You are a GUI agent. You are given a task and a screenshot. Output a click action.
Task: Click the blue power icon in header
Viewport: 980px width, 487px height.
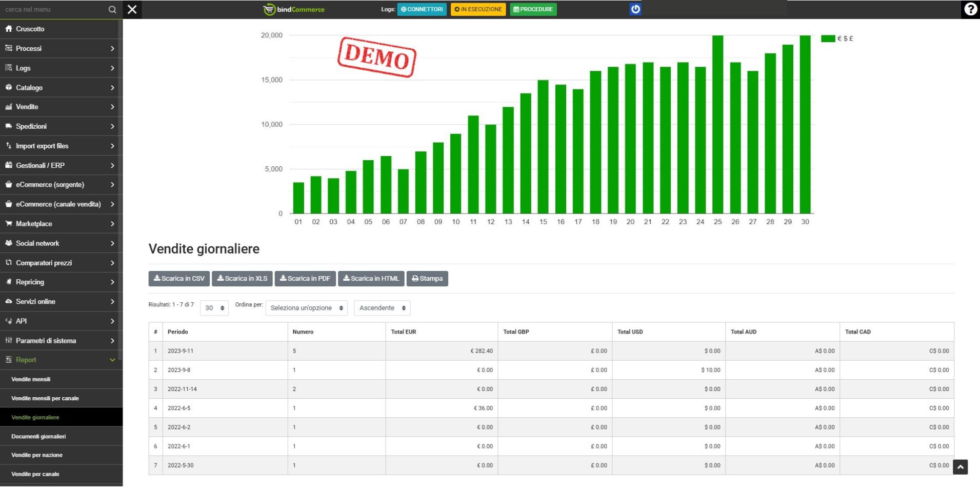click(x=635, y=9)
